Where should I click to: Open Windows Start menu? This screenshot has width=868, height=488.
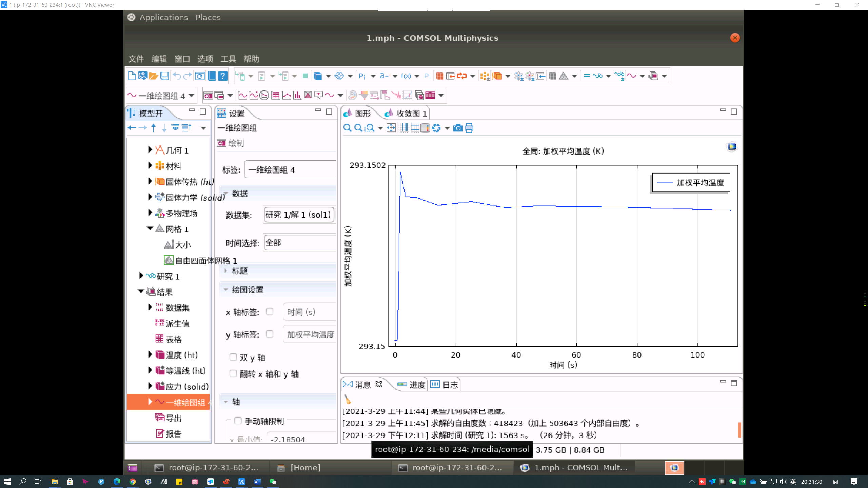click(7, 481)
